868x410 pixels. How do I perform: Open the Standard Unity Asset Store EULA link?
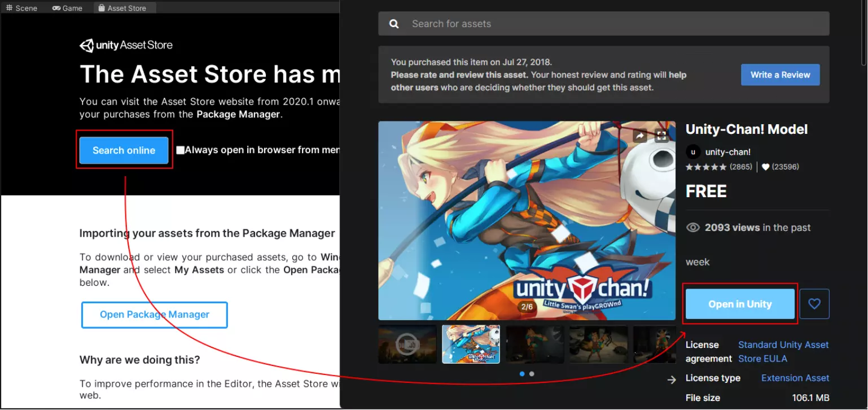(783, 352)
